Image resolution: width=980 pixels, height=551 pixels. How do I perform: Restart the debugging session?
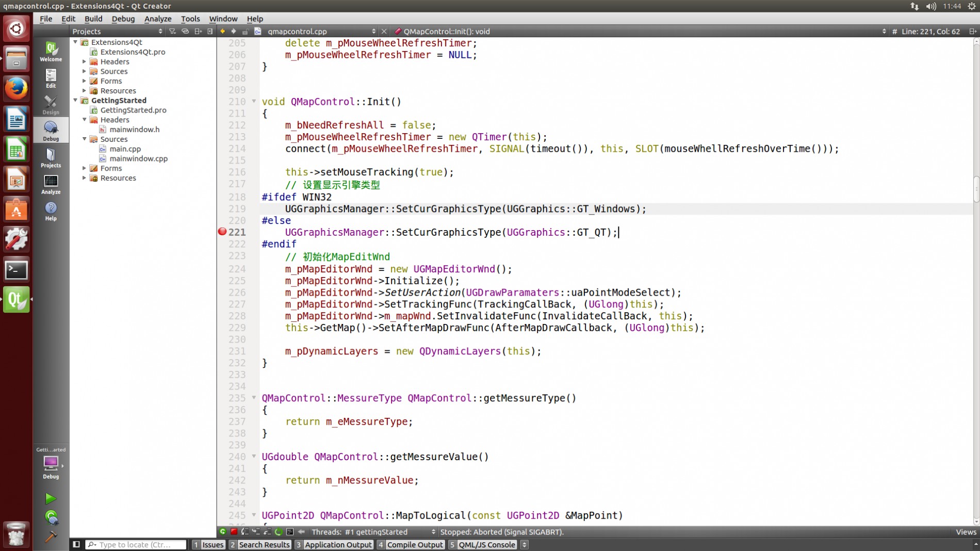279,531
